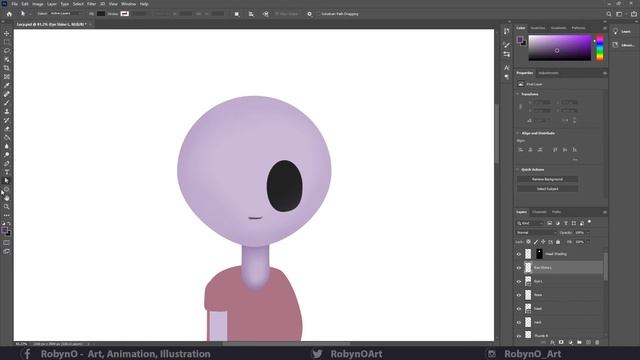The width and height of the screenshot is (640, 360).
Task: Click Align horizontal centers icon
Action: (x=531, y=150)
